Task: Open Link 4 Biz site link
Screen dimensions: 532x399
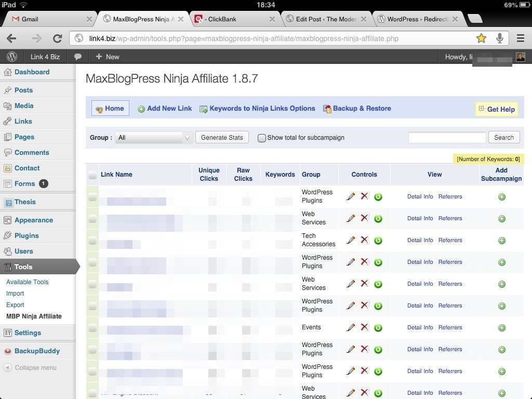Action: tap(45, 57)
